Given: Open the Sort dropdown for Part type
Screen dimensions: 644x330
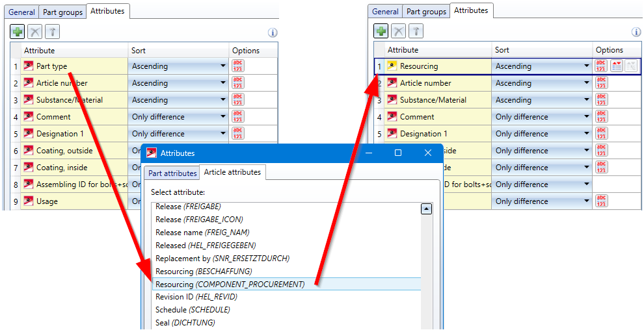Looking at the screenshot, I should coord(223,66).
